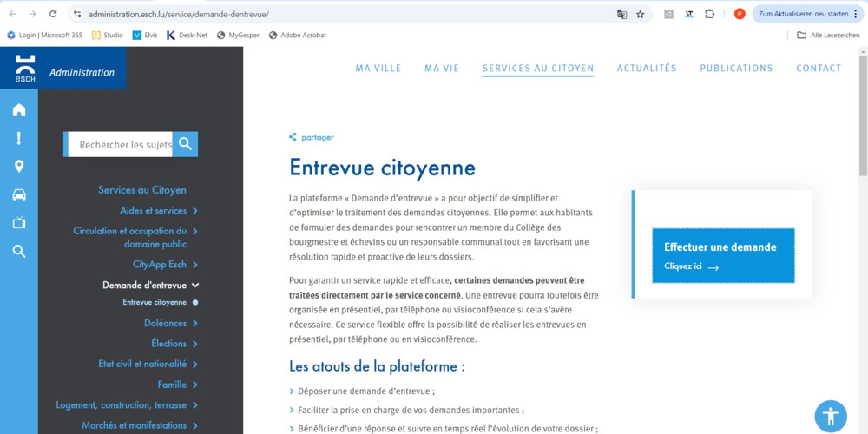Image resolution: width=868 pixels, height=434 pixels.
Task: Open the accessibility options button
Action: point(830,416)
